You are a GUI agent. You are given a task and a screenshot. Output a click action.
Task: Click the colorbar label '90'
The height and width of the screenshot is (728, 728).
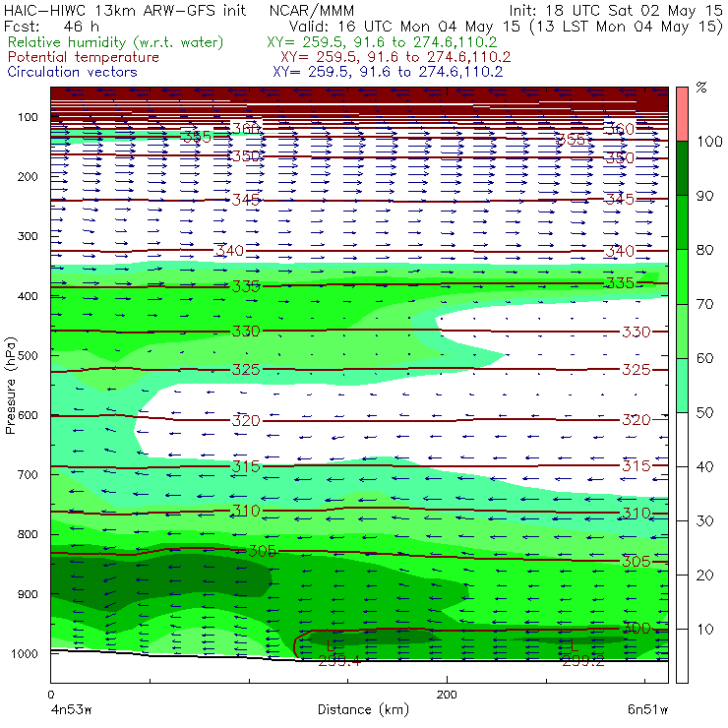point(704,196)
